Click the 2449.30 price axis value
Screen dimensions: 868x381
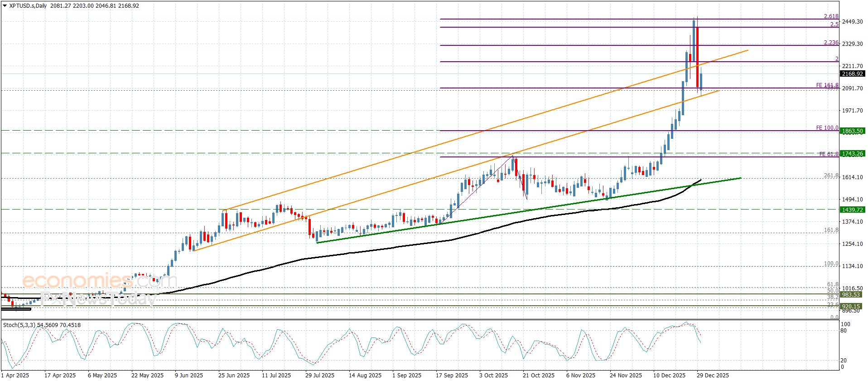(852, 22)
